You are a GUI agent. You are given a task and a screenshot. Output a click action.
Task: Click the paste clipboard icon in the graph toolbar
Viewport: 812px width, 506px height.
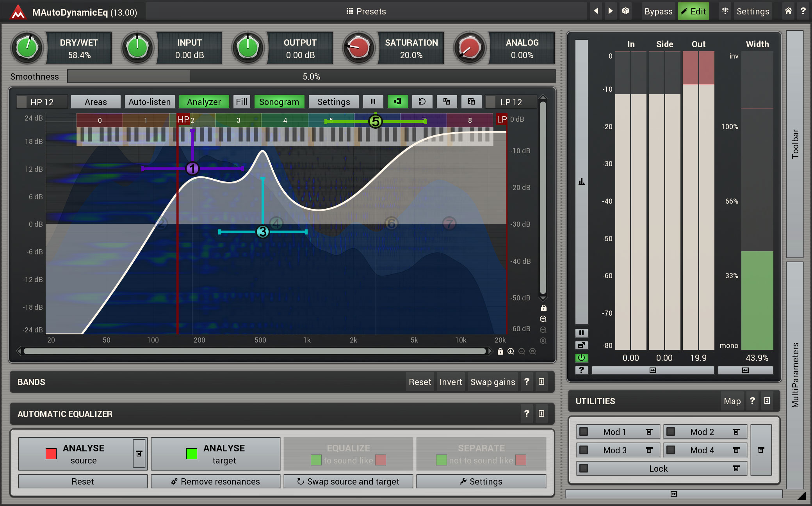(471, 102)
